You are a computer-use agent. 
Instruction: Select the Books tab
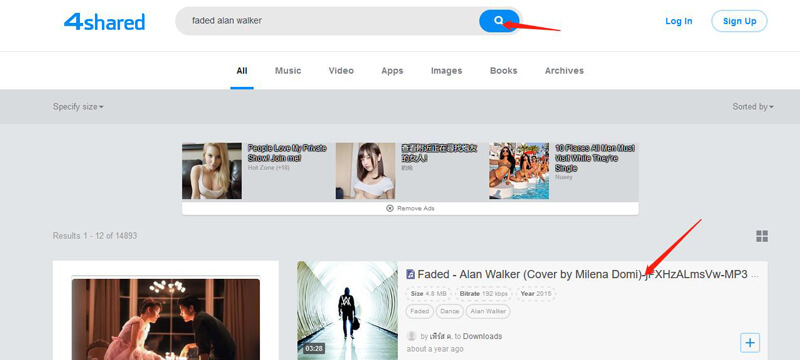[x=504, y=71]
